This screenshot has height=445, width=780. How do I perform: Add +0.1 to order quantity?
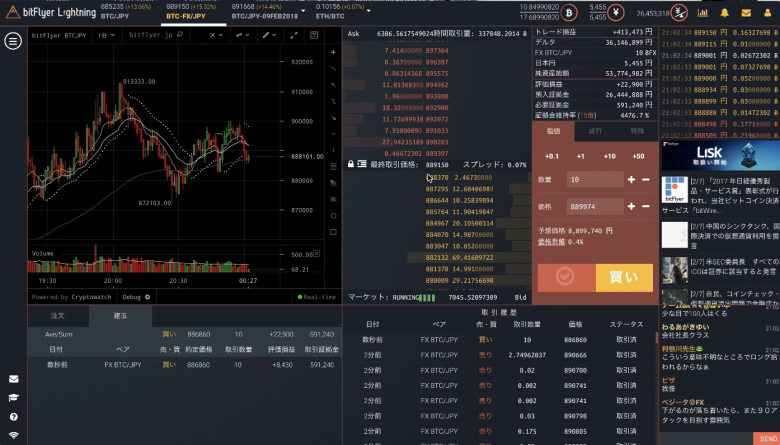[x=552, y=156]
